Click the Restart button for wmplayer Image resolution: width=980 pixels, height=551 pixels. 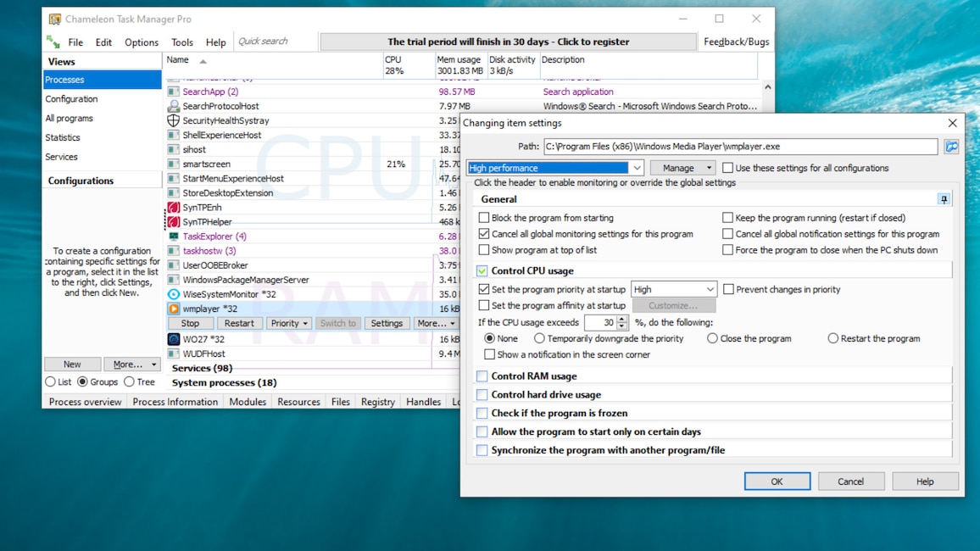point(239,323)
